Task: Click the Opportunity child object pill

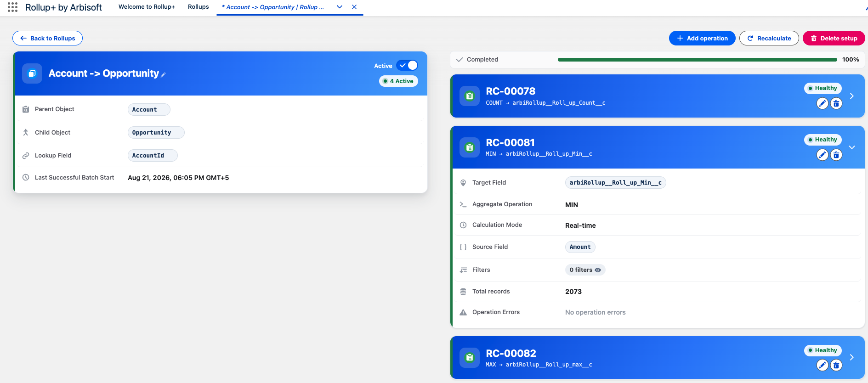Action: click(156, 133)
